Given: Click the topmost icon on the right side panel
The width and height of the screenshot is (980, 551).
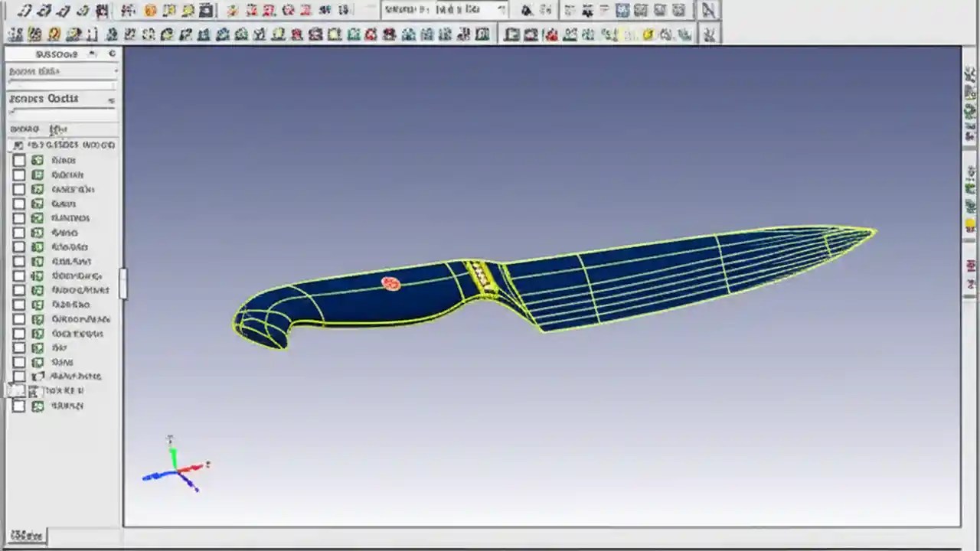Looking at the screenshot, I should click(x=969, y=74).
